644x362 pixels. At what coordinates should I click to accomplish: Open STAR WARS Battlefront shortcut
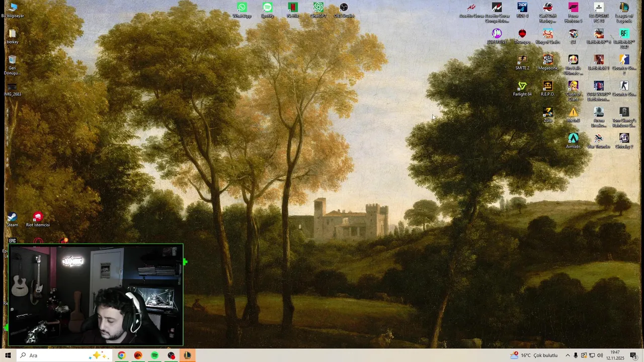click(x=598, y=91)
